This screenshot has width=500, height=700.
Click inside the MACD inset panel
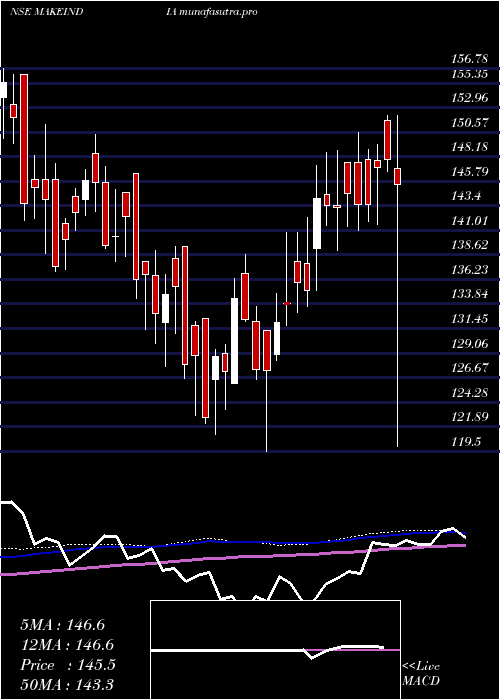(275, 650)
